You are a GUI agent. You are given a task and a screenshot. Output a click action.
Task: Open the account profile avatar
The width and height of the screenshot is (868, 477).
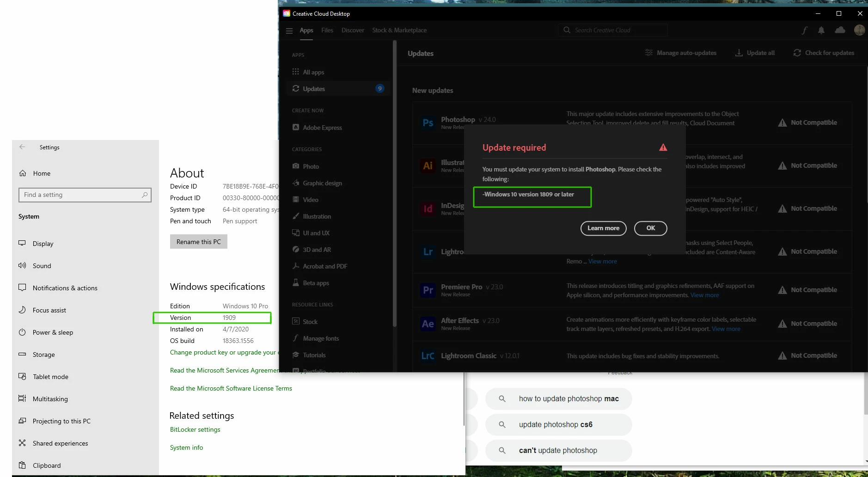(859, 30)
